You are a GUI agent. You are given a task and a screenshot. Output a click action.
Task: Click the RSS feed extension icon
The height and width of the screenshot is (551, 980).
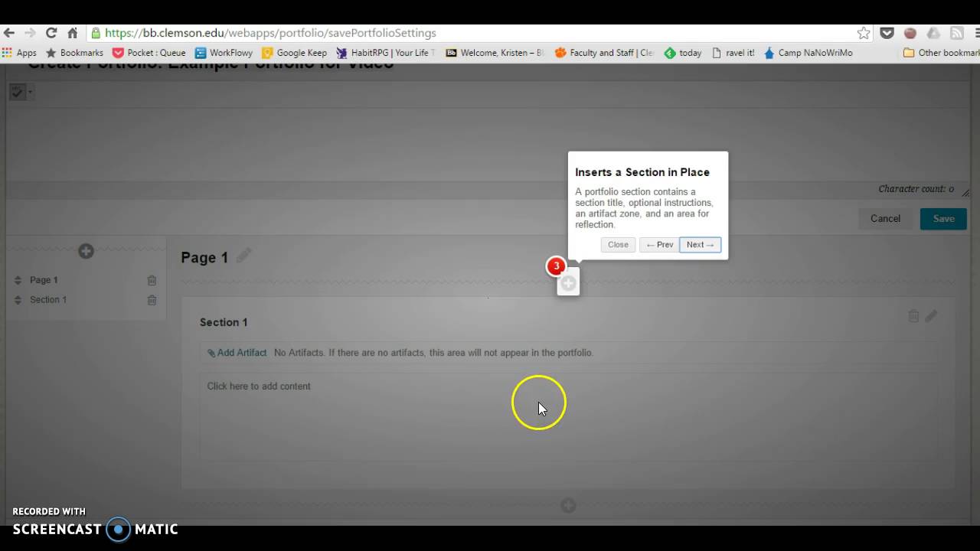(x=956, y=33)
